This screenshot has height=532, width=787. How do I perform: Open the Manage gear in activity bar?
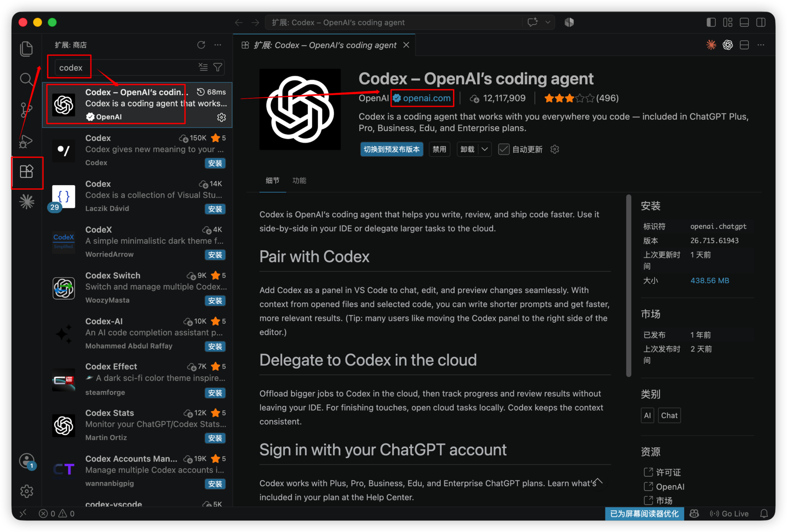(27, 491)
